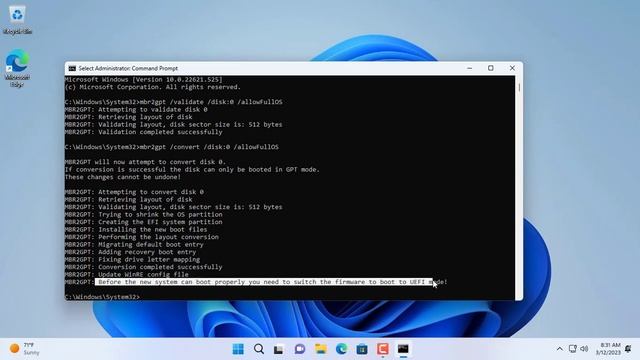Click 'Installing the new boot files' line
The image size is (640, 360).
coord(136,229)
